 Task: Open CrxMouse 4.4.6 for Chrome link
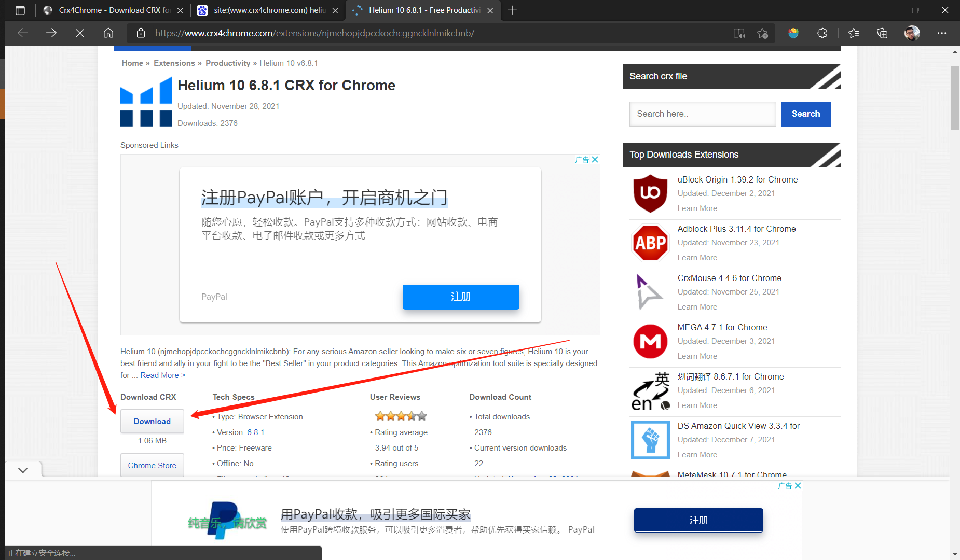729,278
